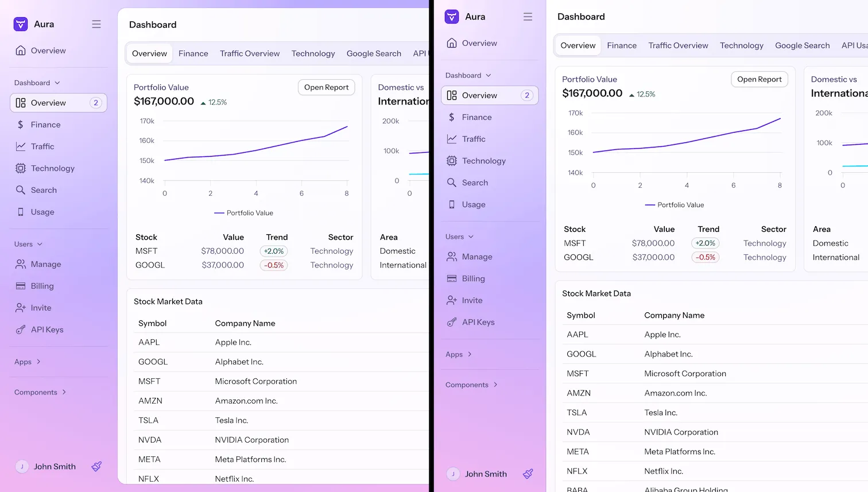Go to the Manage sidebar link in the right window

[x=490, y=257]
